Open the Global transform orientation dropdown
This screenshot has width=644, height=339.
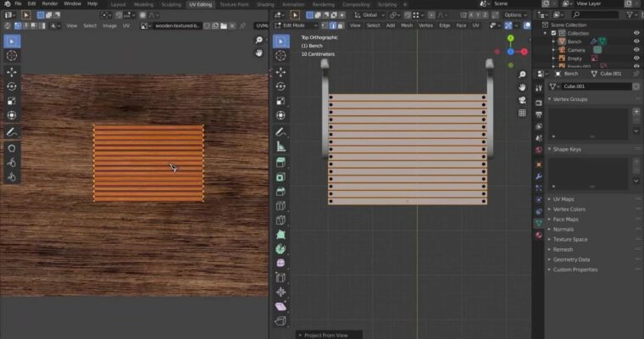(369, 15)
